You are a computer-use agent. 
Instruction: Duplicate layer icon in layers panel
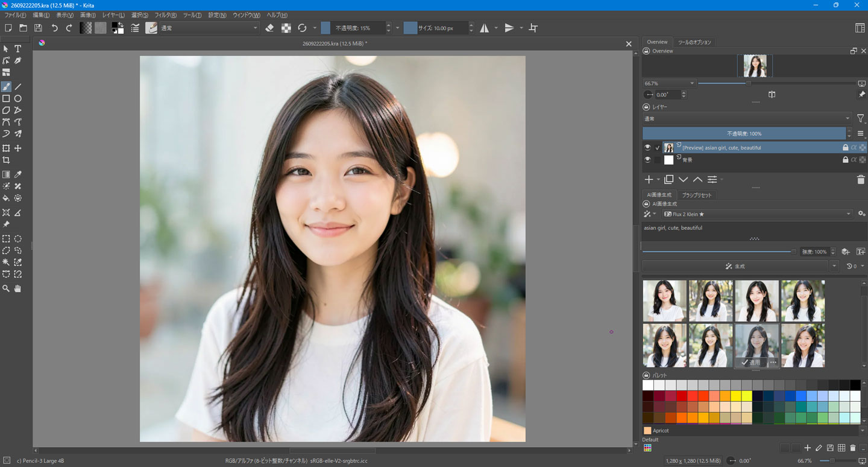pyautogui.click(x=668, y=180)
